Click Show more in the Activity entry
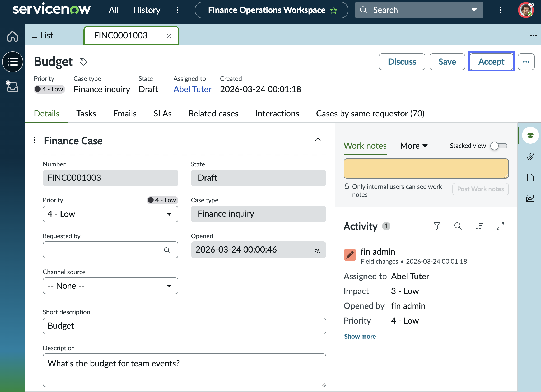This screenshot has width=541, height=392. (x=360, y=336)
